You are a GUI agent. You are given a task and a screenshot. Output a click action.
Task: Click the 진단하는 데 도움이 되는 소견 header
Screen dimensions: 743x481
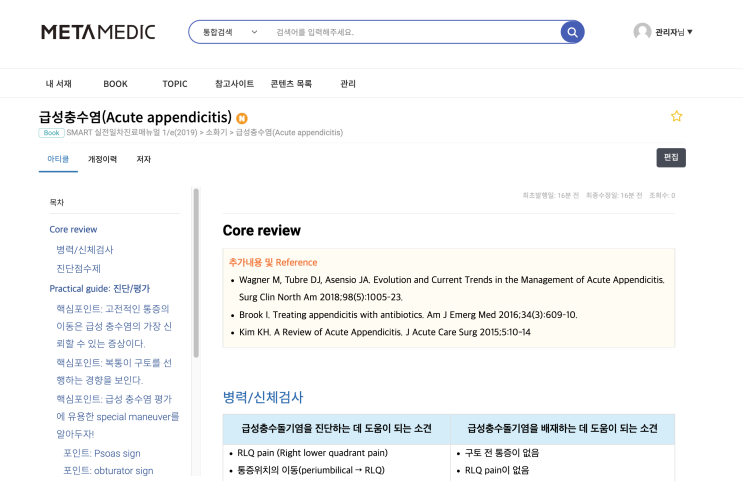point(336,428)
